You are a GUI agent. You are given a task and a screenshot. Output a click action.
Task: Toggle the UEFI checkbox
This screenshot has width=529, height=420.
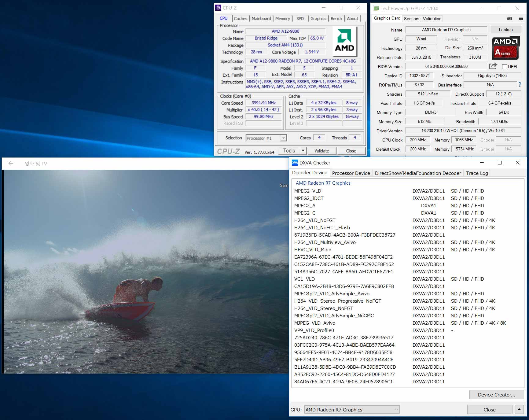(505, 67)
